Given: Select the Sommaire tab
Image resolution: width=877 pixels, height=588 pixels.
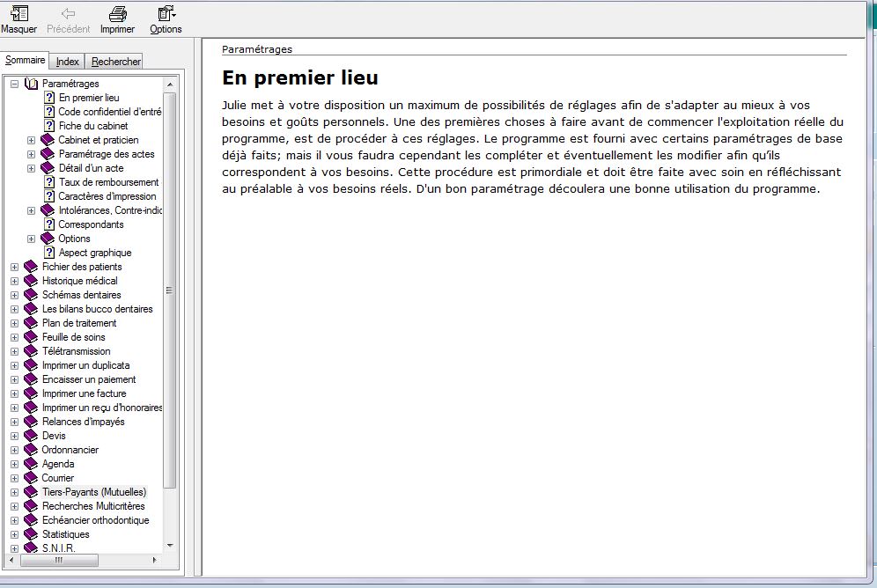Looking at the screenshot, I should (x=25, y=61).
